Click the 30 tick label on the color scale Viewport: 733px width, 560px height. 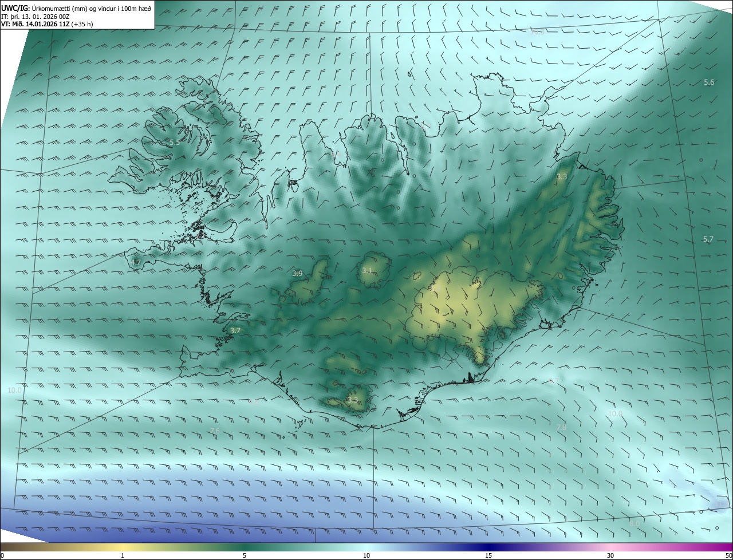point(610,555)
